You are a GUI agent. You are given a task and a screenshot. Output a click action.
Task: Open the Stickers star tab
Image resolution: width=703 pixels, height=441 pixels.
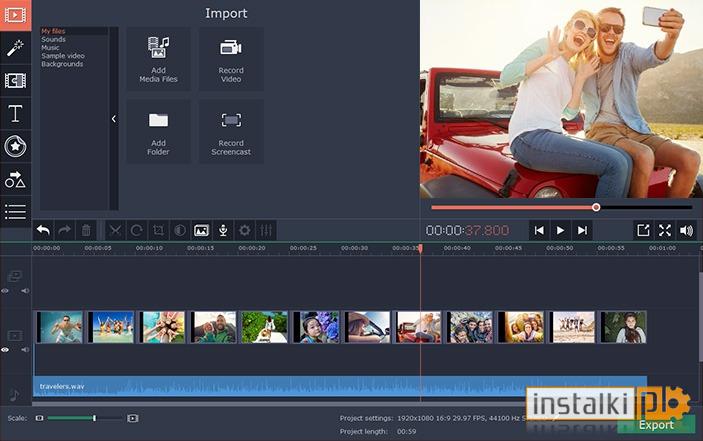point(15,146)
